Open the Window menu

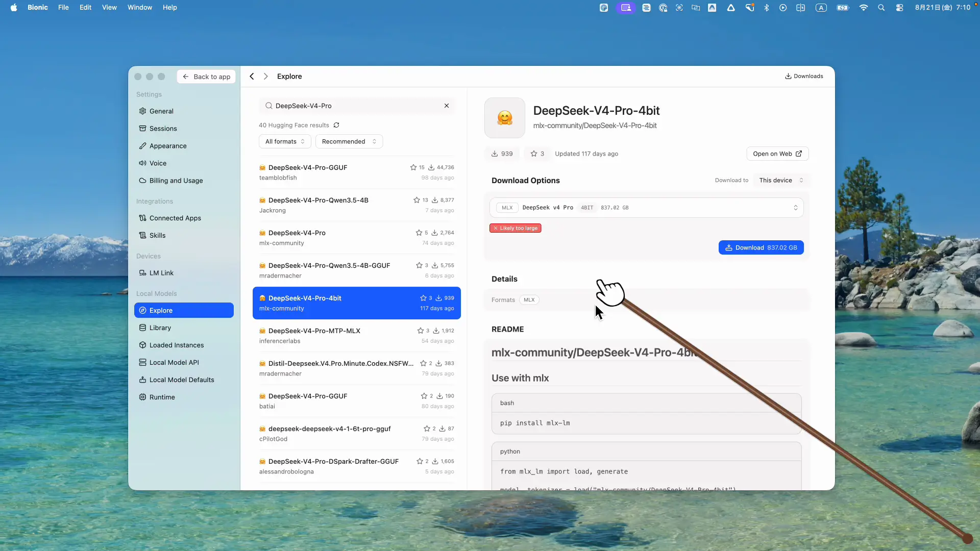coord(140,8)
